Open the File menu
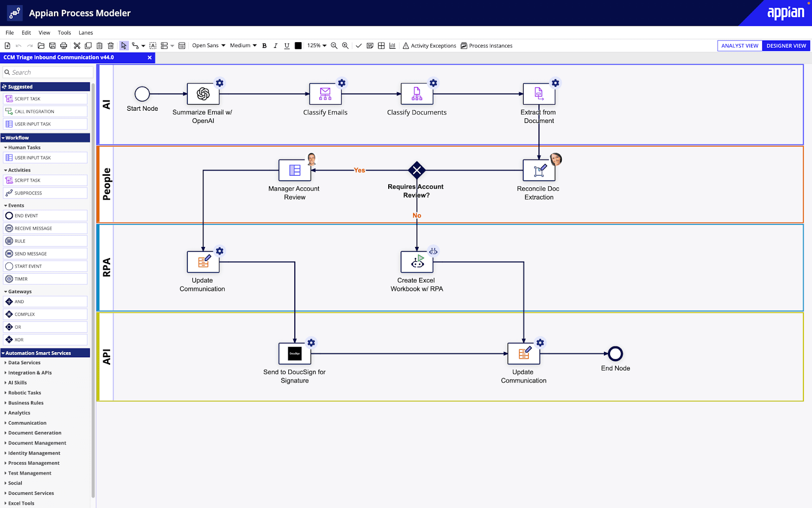Image resolution: width=812 pixels, height=508 pixels. click(x=10, y=33)
